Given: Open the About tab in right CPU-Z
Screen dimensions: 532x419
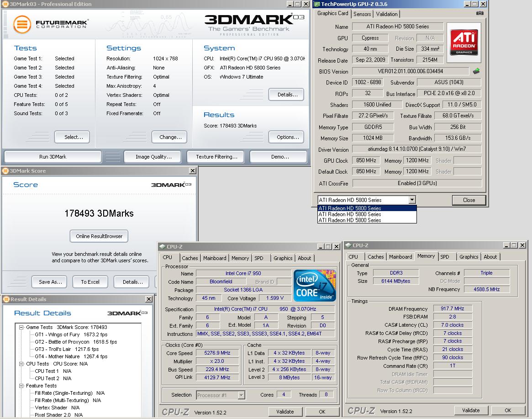Looking at the screenshot, I should 490,257.
